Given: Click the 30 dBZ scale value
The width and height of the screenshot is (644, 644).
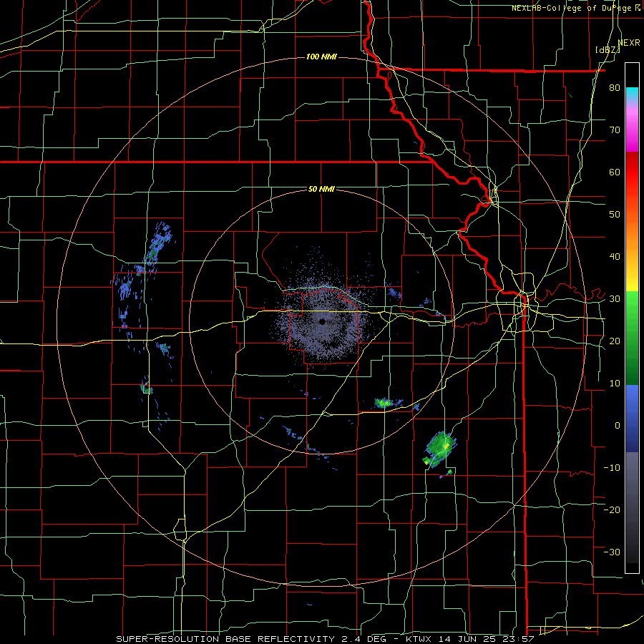Looking at the screenshot, I should pyautogui.click(x=615, y=299).
